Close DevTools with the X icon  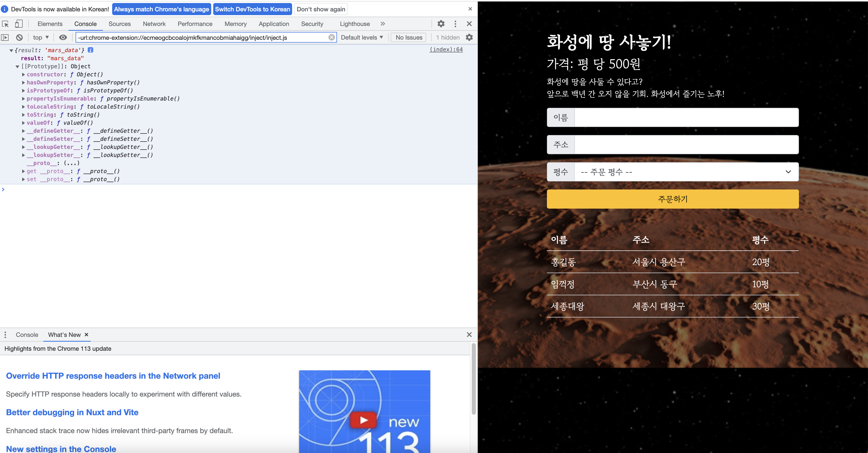469,24
